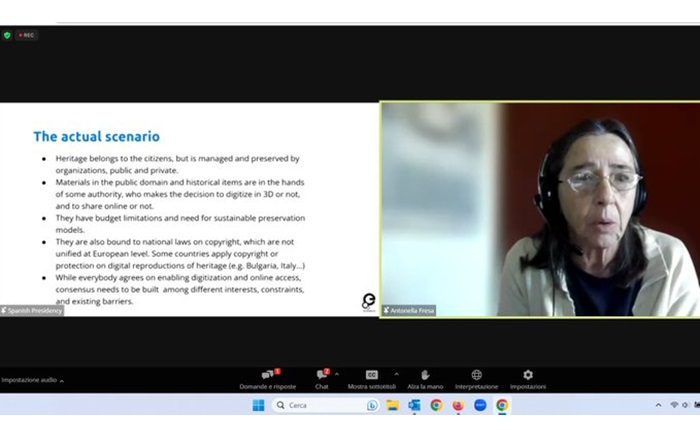Expand the chevron next to Chat
Image resolution: width=700 pixels, height=430 pixels.
337,374
